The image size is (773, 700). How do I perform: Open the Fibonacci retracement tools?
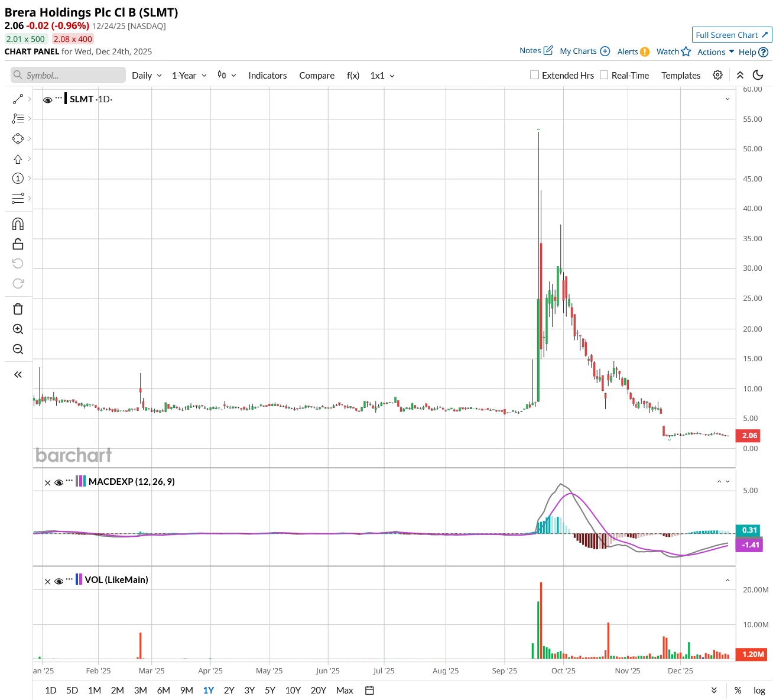pyautogui.click(x=18, y=119)
